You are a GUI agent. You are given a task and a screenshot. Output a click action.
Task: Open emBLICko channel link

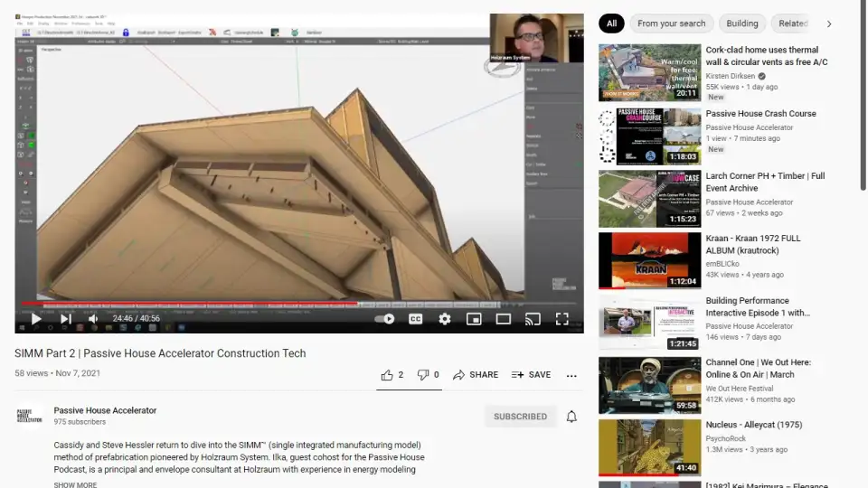[722, 264]
